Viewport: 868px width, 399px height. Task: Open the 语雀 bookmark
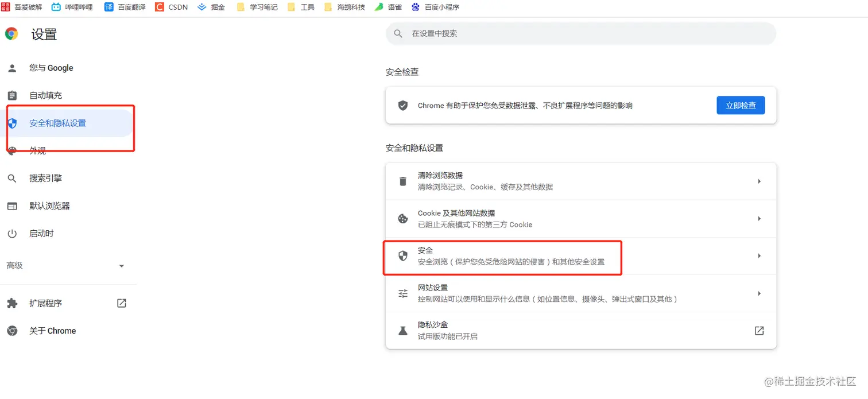pyautogui.click(x=388, y=7)
